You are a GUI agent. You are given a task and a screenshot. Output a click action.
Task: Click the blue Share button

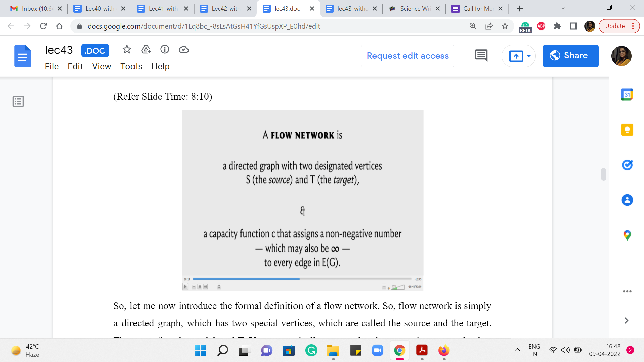(571, 56)
